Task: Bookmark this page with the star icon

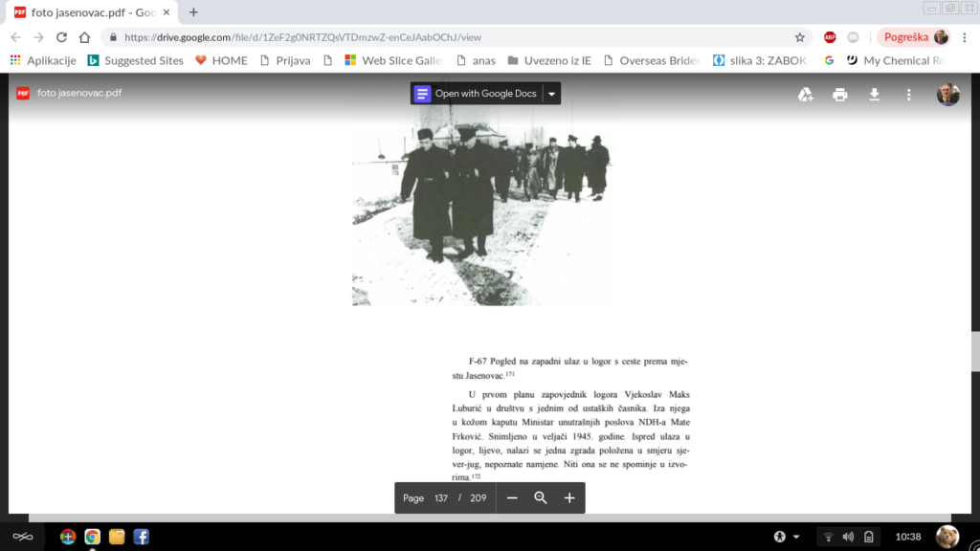Action: click(x=800, y=37)
